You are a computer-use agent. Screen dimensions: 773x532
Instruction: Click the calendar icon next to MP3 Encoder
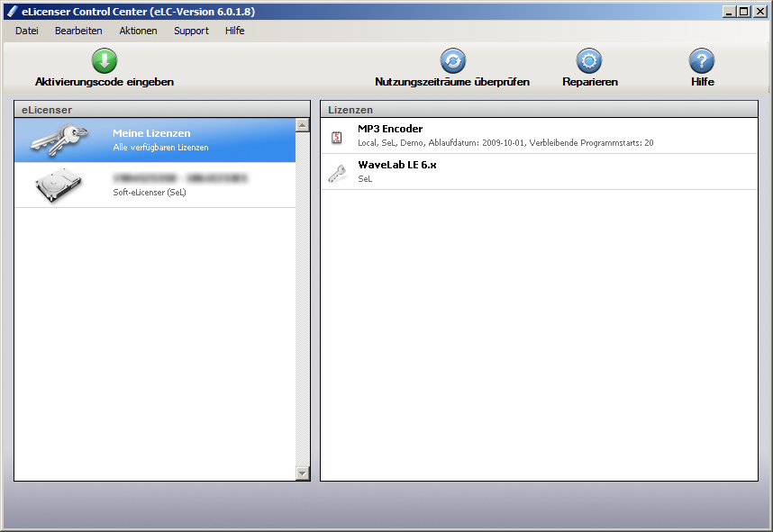click(337, 138)
